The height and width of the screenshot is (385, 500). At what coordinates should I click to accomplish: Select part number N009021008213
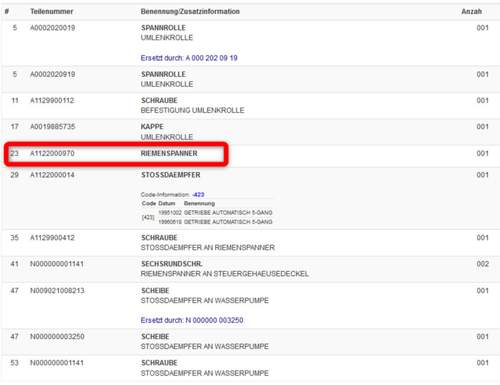click(57, 290)
